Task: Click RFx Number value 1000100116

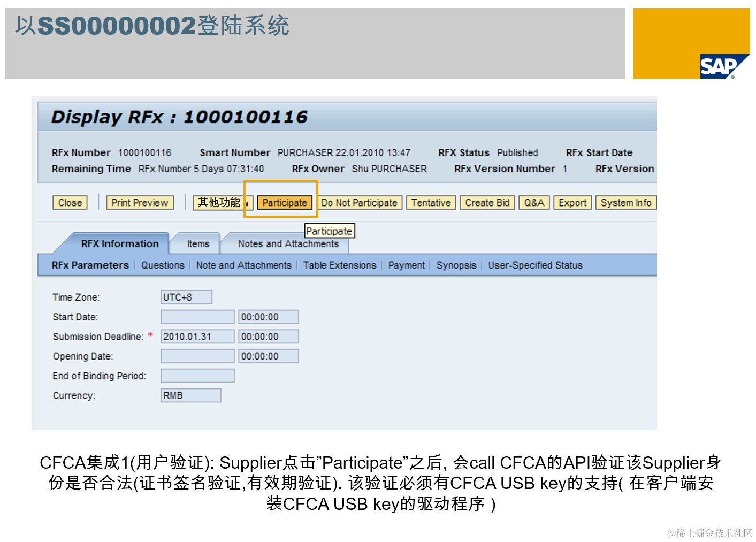Action: coord(144,152)
